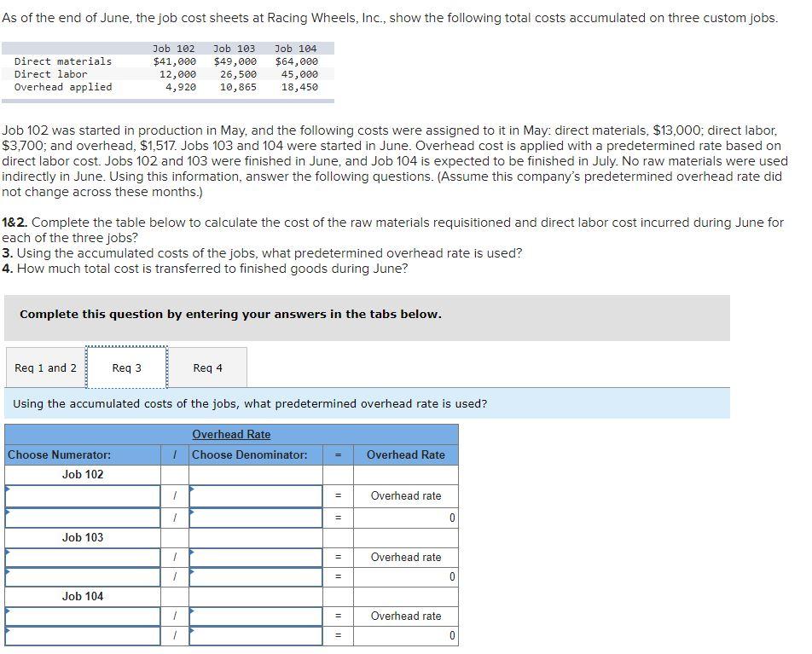Open the Job 103 numerator dropdown

click(81, 557)
